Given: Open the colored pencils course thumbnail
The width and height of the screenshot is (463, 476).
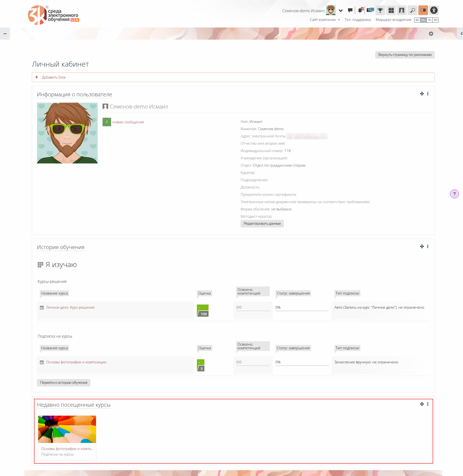Looking at the screenshot, I should click(67, 429).
